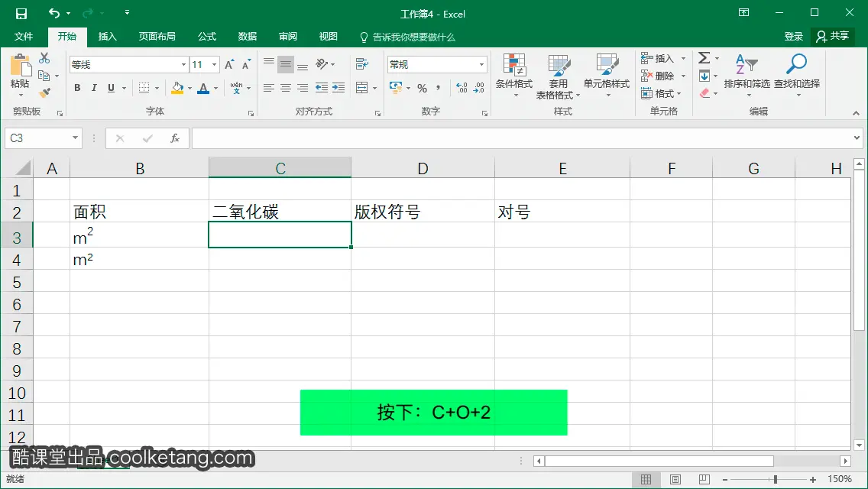Image resolution: width=868 pixels, height=489 pixels.
Task: Save the workbook with the floppy icon
Action: point(21,13)
